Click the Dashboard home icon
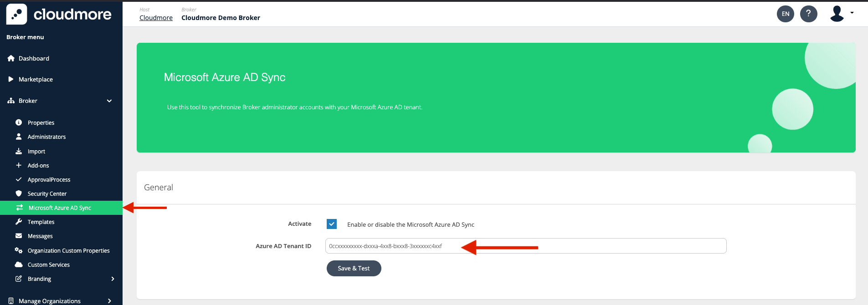The width and height of the screenshot is (868, 305). tap(11, 58)
